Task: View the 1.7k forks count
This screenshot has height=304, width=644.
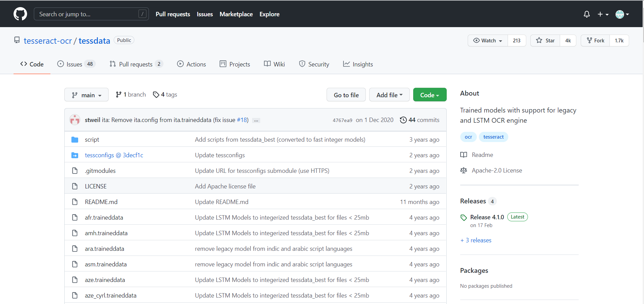Action: tap(619, 40)
